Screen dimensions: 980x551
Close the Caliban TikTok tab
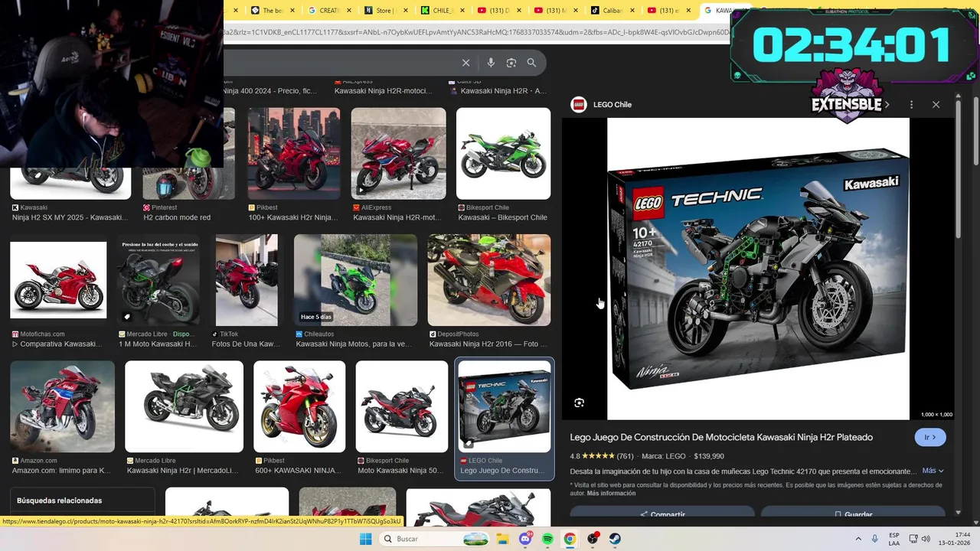click(632, 11)
